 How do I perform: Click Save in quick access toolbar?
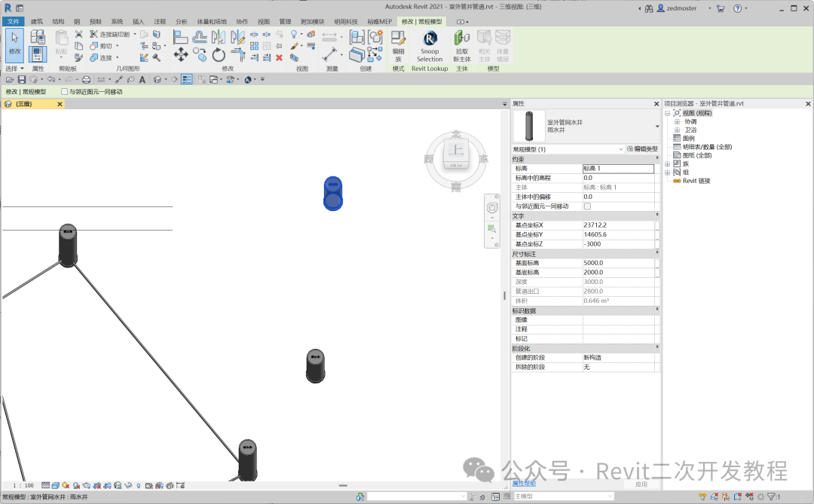point(21,79)
